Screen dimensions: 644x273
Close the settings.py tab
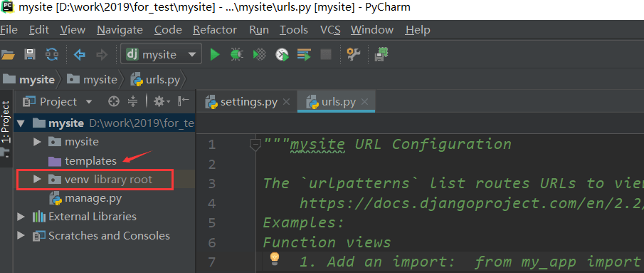287,101
